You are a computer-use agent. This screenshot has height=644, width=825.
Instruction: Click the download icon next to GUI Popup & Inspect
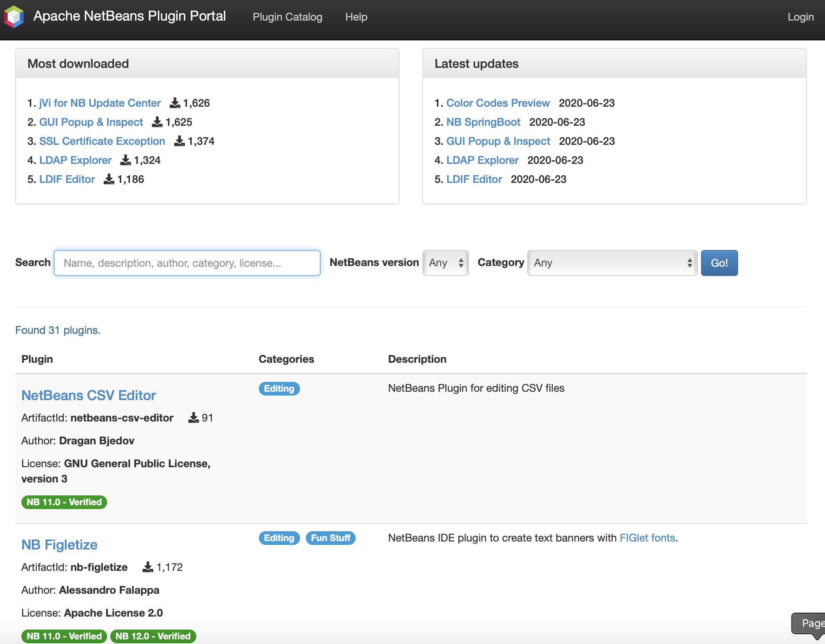pyautogui.click(x=157, y=122)
